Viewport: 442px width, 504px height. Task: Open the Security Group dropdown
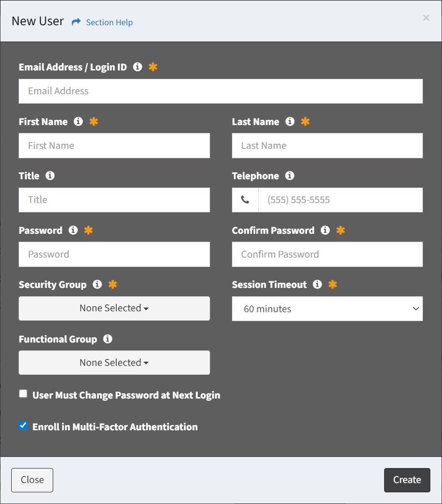click(x=114, y=308)
